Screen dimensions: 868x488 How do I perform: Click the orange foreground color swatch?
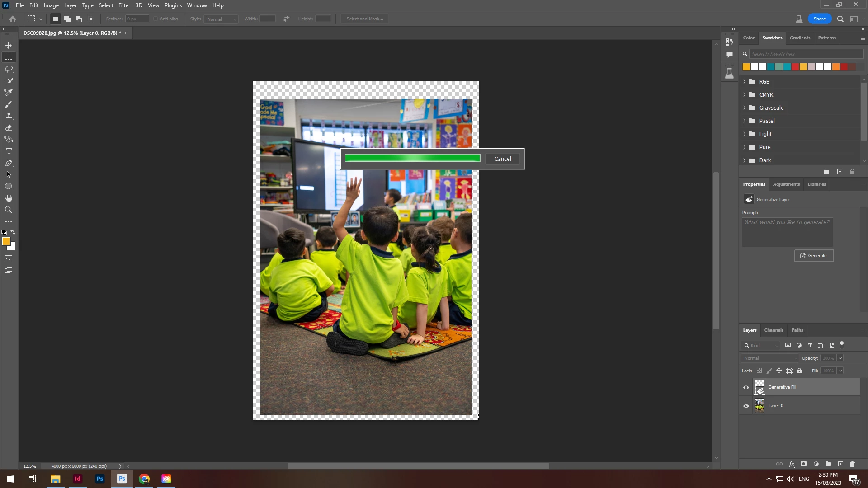6,242
